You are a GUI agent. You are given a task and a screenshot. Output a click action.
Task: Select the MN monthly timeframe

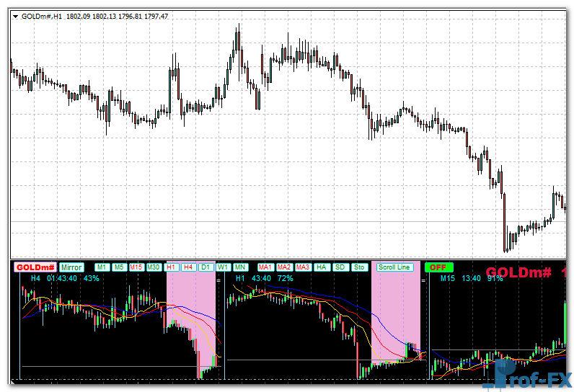(239, 267)
